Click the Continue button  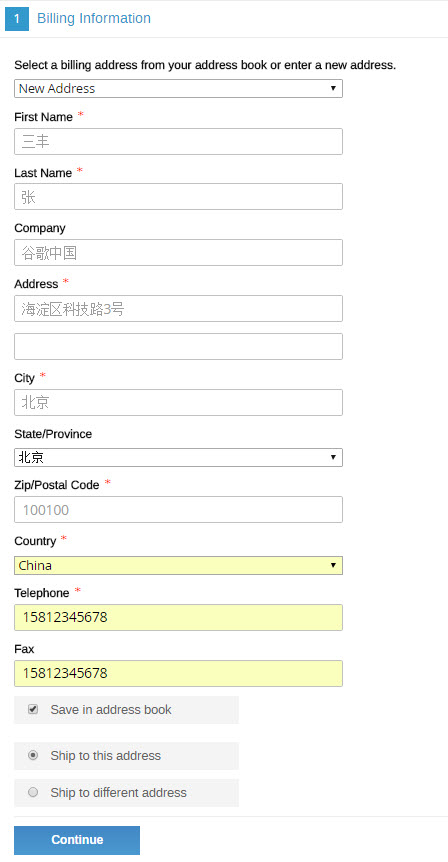pos(77,840)
